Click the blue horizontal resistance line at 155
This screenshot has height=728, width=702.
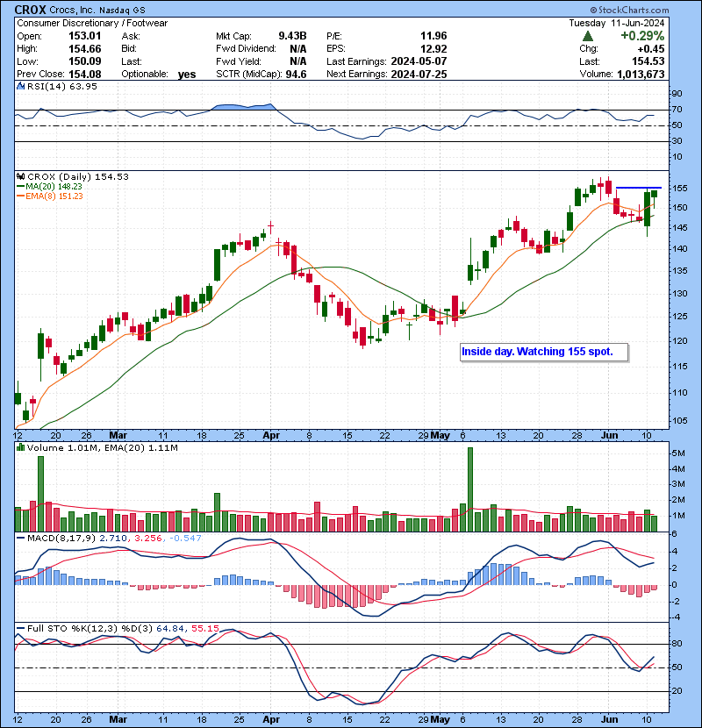tap(638, 188)
